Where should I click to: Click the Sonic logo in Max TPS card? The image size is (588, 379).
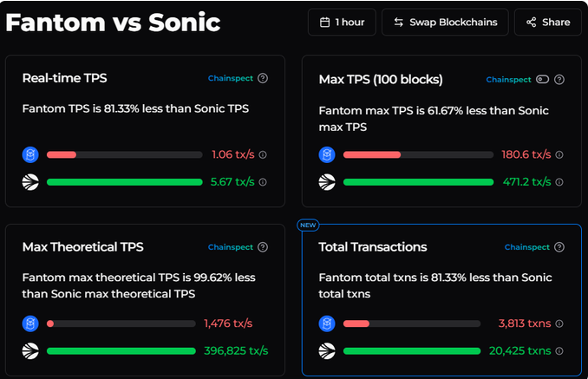(327, 182)
